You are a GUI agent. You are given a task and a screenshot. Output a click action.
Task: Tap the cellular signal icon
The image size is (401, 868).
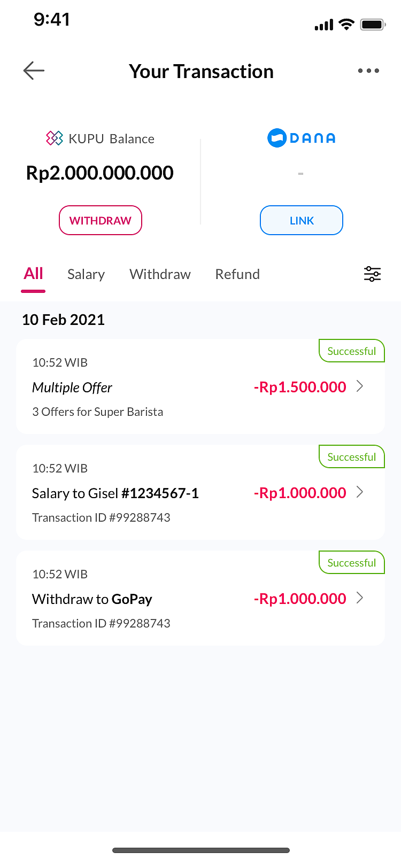[324, 25]
